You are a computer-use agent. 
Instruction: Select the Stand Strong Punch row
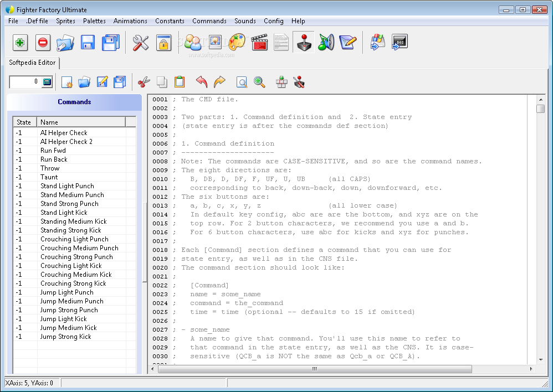pyautogui.click(x=74, y=204)
